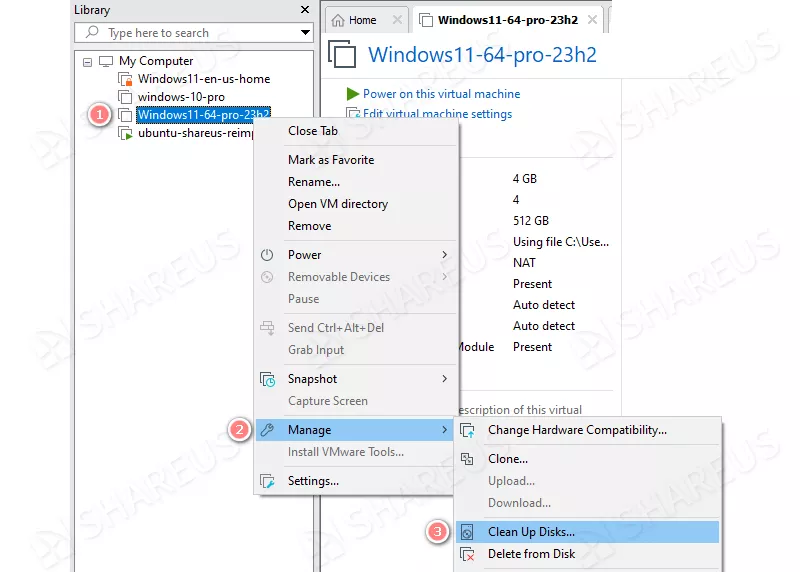Click the Settings menu icon

tap(267, 481)
